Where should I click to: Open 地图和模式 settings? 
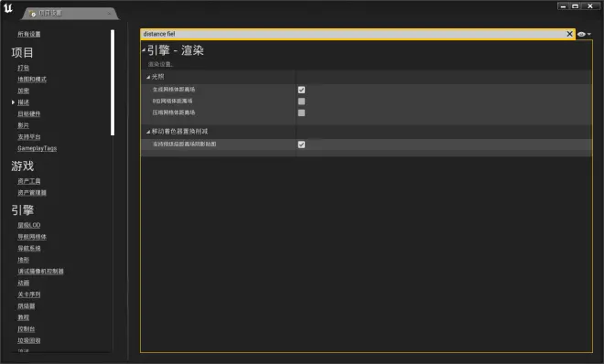(32, 80)
